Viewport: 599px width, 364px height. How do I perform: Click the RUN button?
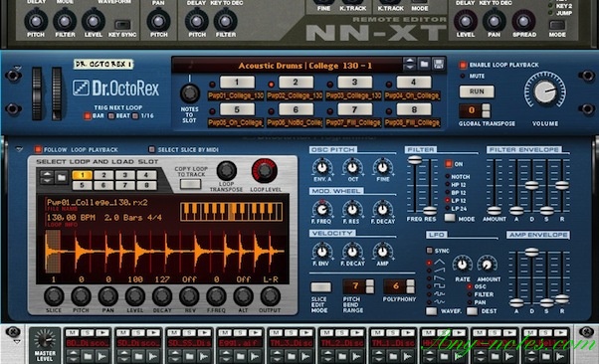477,91
